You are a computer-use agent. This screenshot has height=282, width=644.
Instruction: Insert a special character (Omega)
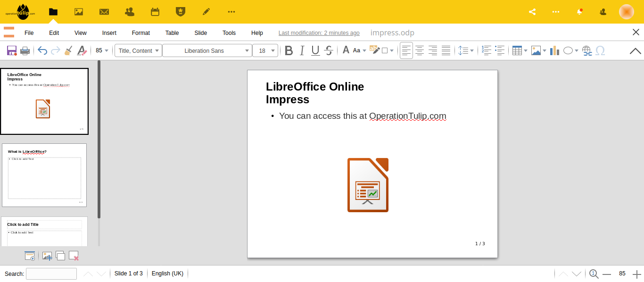point(600,50)
